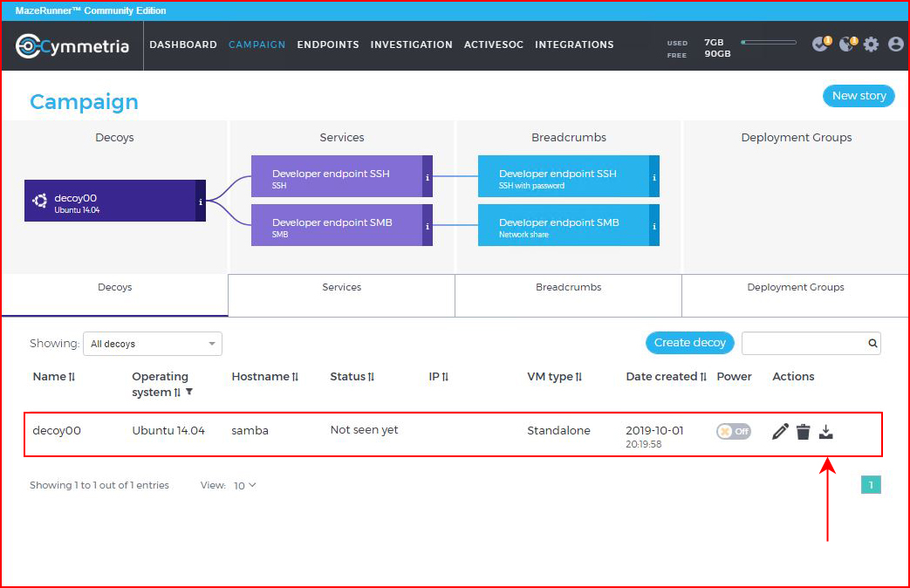Click info icon on SSH service node
Screen dimensions: 910x588
pyautogui.click(x=428, y=176)
